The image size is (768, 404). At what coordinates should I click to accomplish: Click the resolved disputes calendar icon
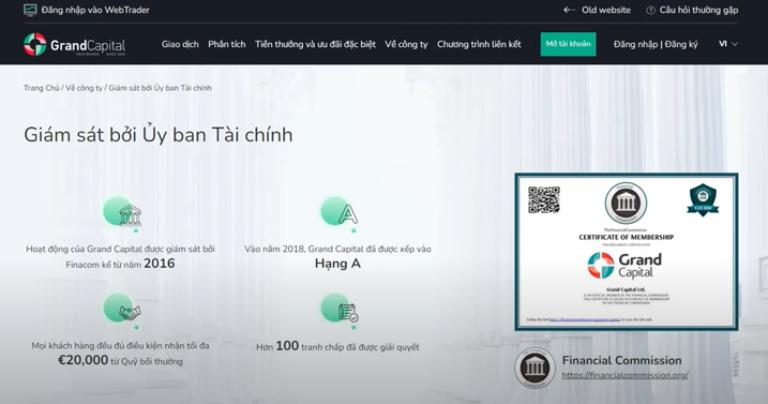pos(347,312)
